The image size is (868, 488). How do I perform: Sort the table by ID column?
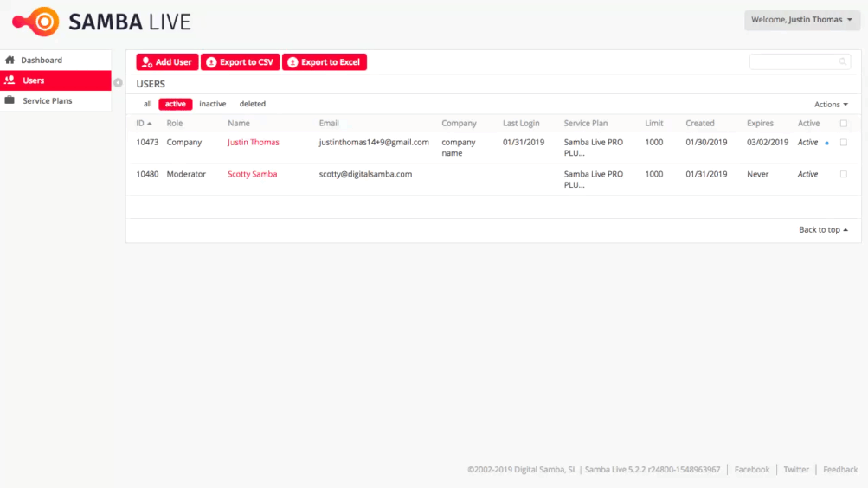coord(144,124)
